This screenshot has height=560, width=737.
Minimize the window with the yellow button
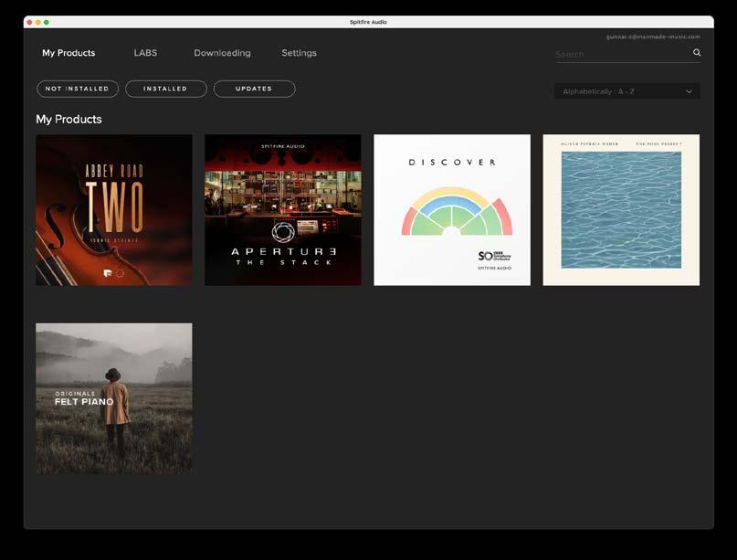tap(38, 22)
